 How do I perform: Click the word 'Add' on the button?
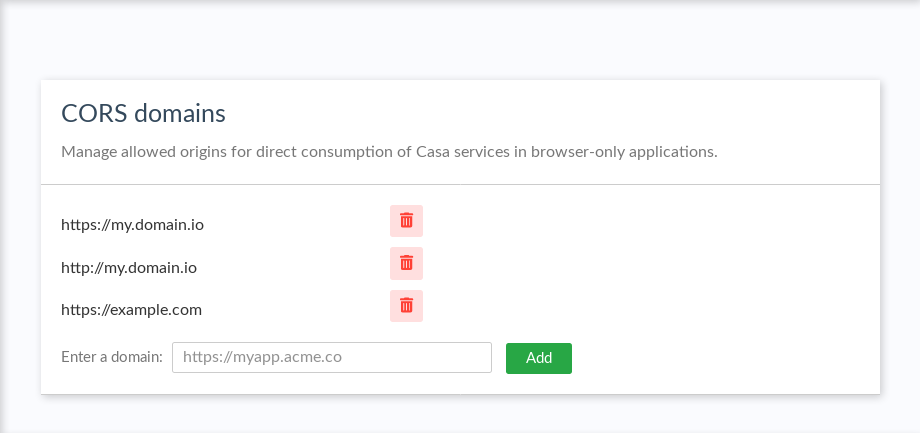539,358
